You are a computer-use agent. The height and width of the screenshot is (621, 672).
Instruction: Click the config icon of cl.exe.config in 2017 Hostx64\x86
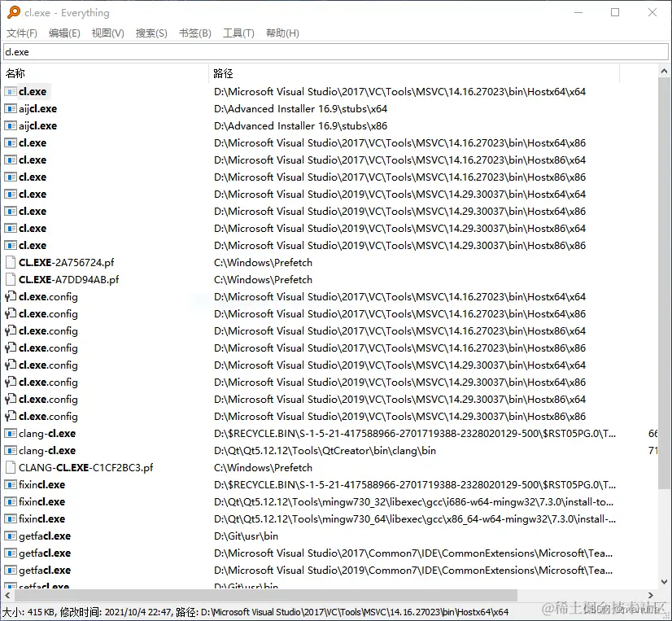[x=11, y=314]
